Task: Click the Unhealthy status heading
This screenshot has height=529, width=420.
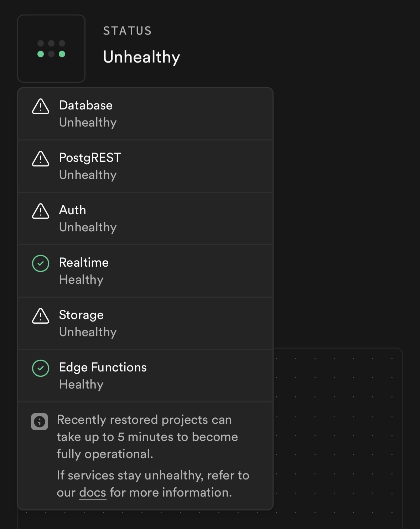Action: click(141, 57)
